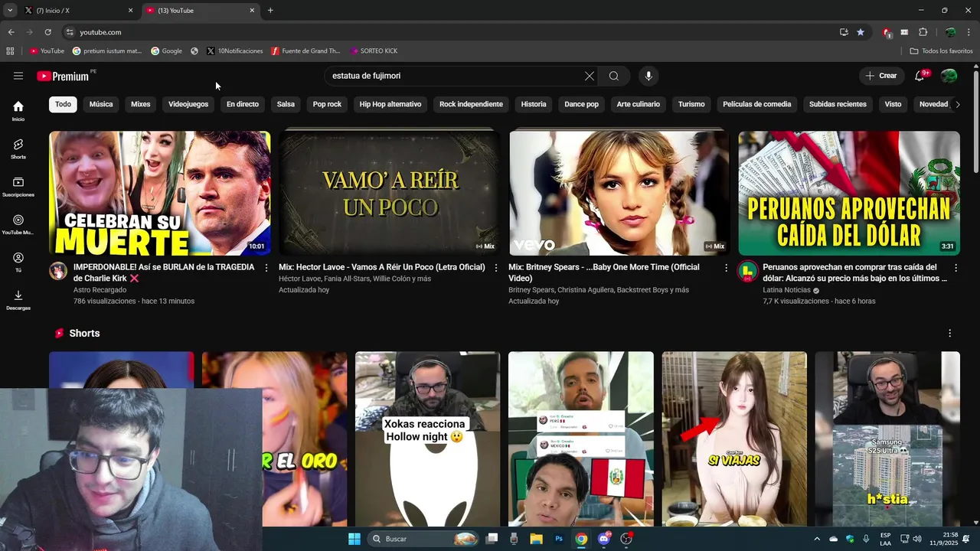The width and height of the screenshot is (980, 551).
Task: Open the Todos los favoritos folder
Action: [941, 51]
